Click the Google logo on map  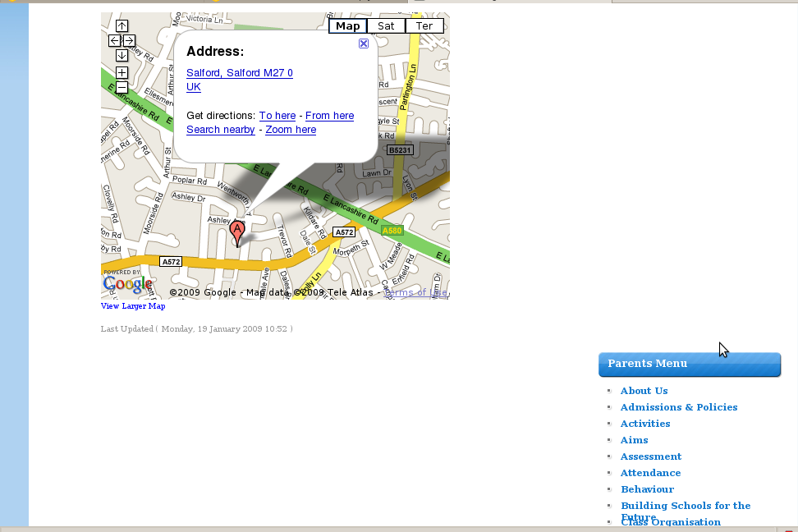(127, 283)
